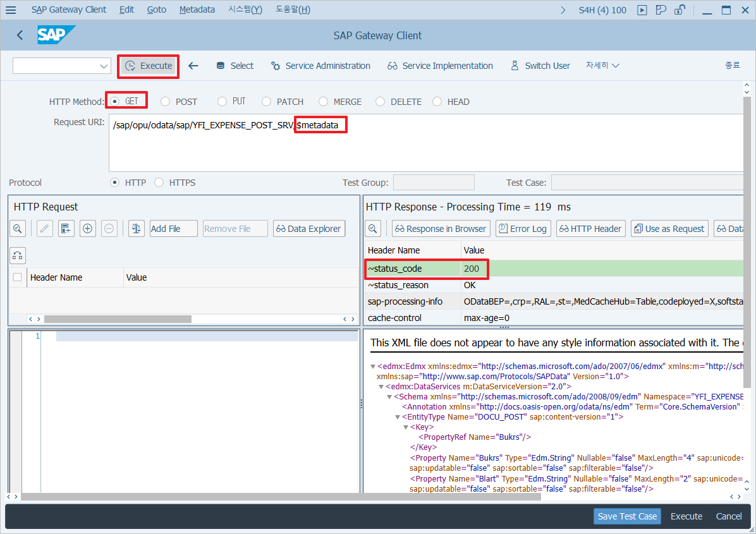Image resolution: width=756 pixels, height=534 pixels.
Task: Select the GET HTTP method
Action: tap(115, 101)
